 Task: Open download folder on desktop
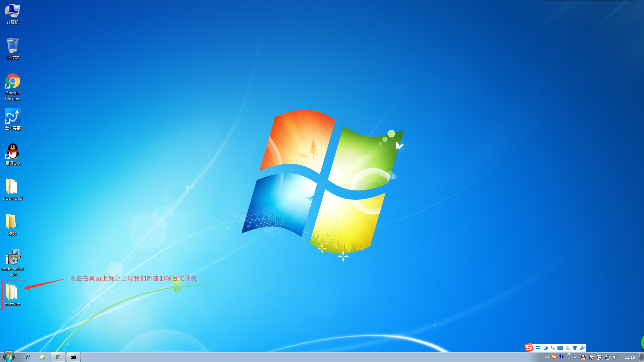(13, 190)
